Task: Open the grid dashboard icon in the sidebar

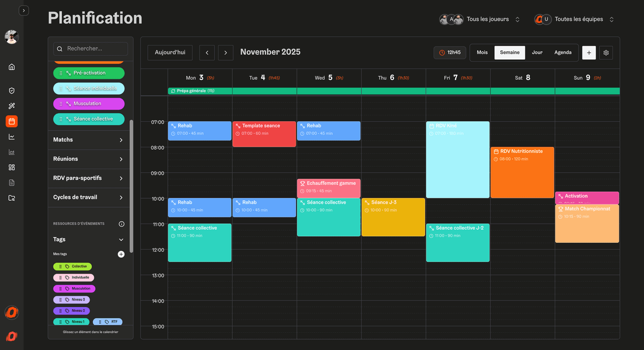Action: tap(11, 167)
